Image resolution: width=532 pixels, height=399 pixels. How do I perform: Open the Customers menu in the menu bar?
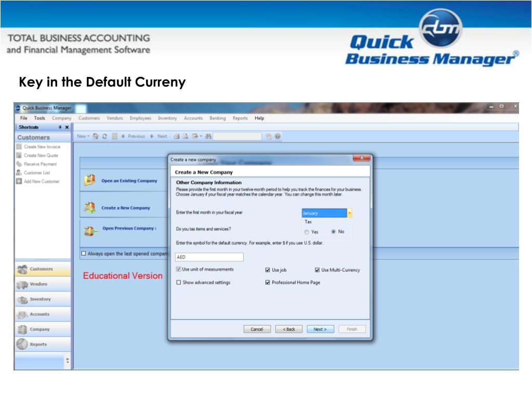pos(89,118)
